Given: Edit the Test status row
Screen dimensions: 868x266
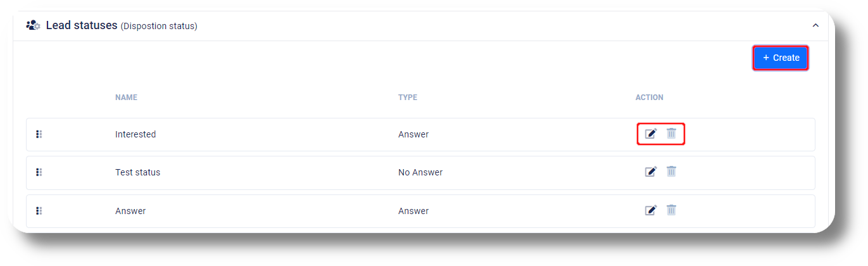Looking at the screenshot, I should tap(651, 172).
